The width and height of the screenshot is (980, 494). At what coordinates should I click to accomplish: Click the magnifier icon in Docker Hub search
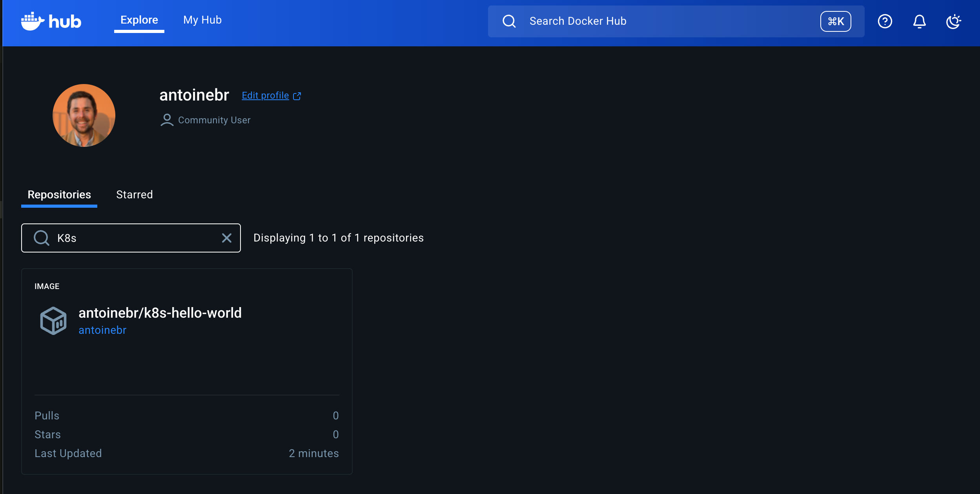click(509, 21)
